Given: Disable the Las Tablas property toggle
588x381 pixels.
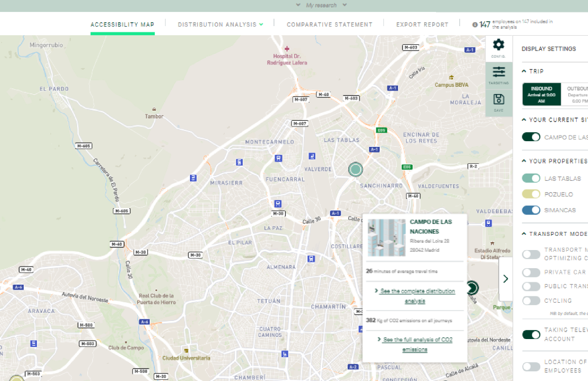Looking at the screenshot, I should point(531,179).
